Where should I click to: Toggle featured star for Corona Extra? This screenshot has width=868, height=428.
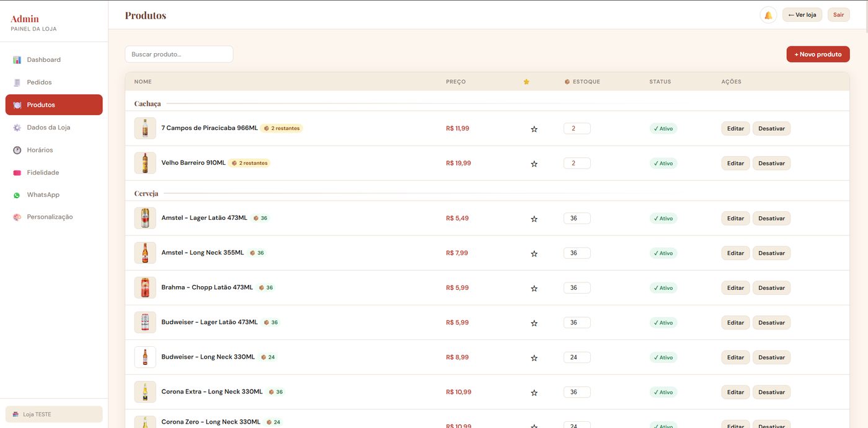click(x=534, y=392)
